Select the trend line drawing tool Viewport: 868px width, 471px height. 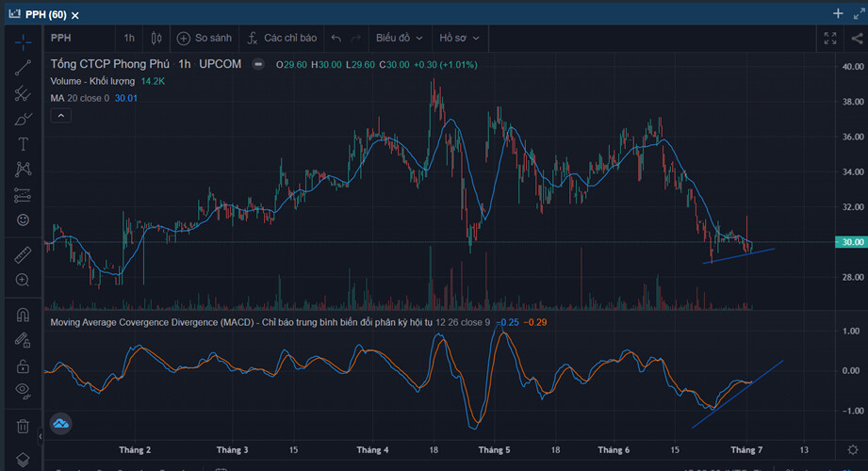coord(23,68)
